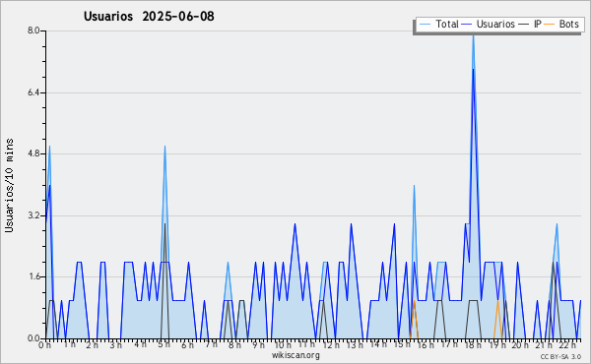Click the '3 h' x-axis label
The height and width of the screenshot is (364, 591).
pyautogui.click(x=115, y=345)
